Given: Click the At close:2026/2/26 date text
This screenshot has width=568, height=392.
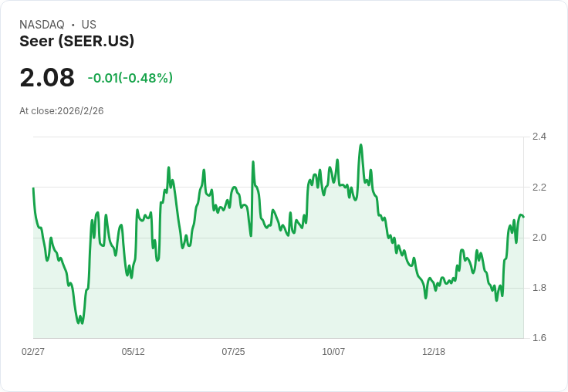Looking at the screenshot, I should coord(62,111).
